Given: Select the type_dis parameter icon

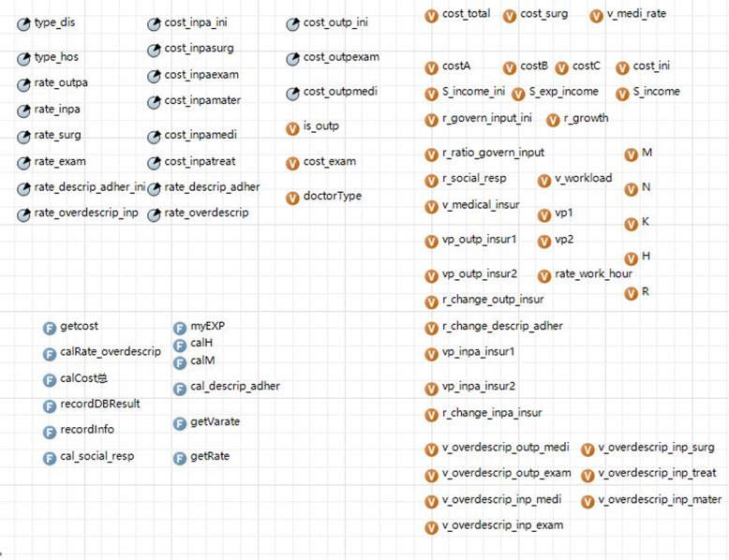Looking at the screenshot, I should (23, 22).
